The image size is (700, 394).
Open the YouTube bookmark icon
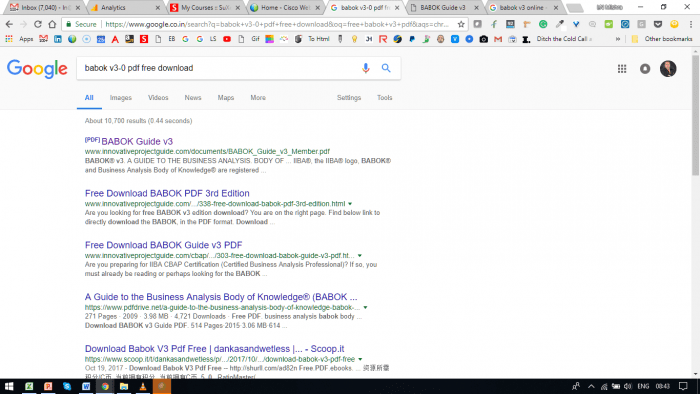click(x=227, y=39)
